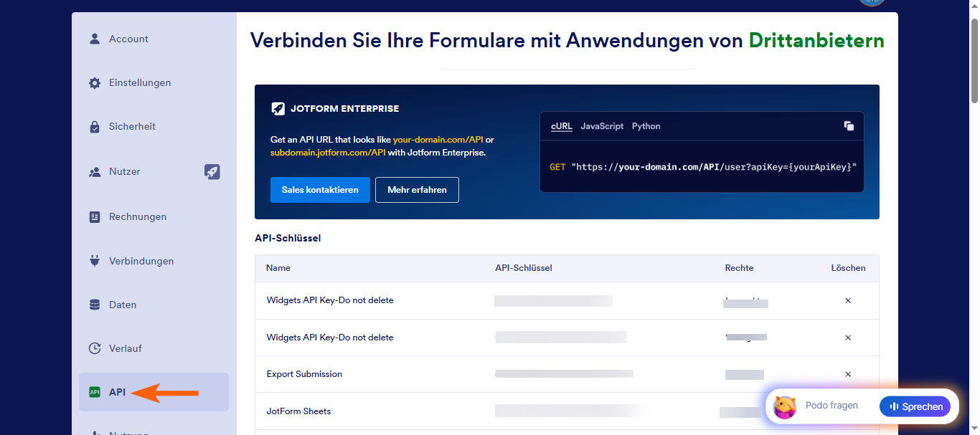This screenshot has width=980, height=435.
Task: Copy the code snippet with copy icon
Action: point(849,126)
